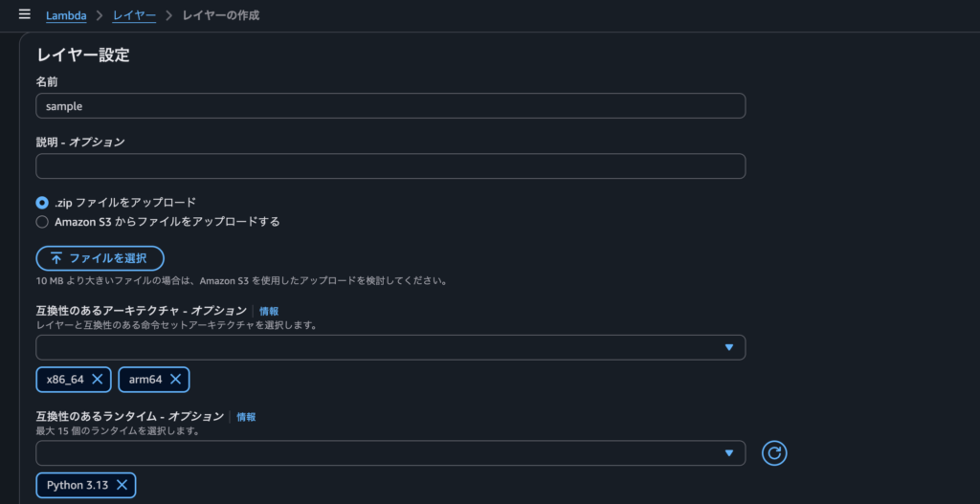Remove the arm64 architecture tag
The image size is (980, 504).
(176, 379)
